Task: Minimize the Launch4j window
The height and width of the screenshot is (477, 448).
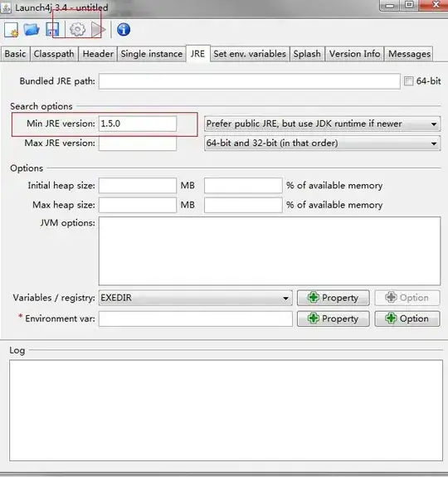Action: 390,5
